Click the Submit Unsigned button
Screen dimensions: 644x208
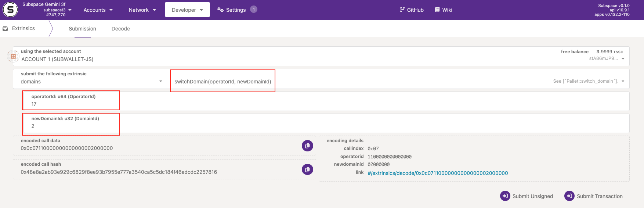pyautogui.click(x=527, y=196)
